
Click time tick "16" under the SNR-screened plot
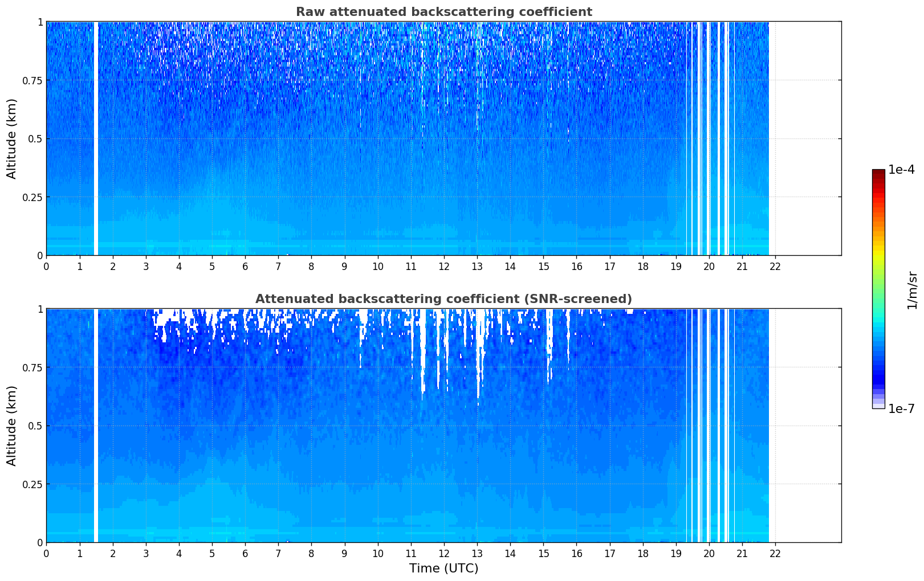click(x=577, y=553)
